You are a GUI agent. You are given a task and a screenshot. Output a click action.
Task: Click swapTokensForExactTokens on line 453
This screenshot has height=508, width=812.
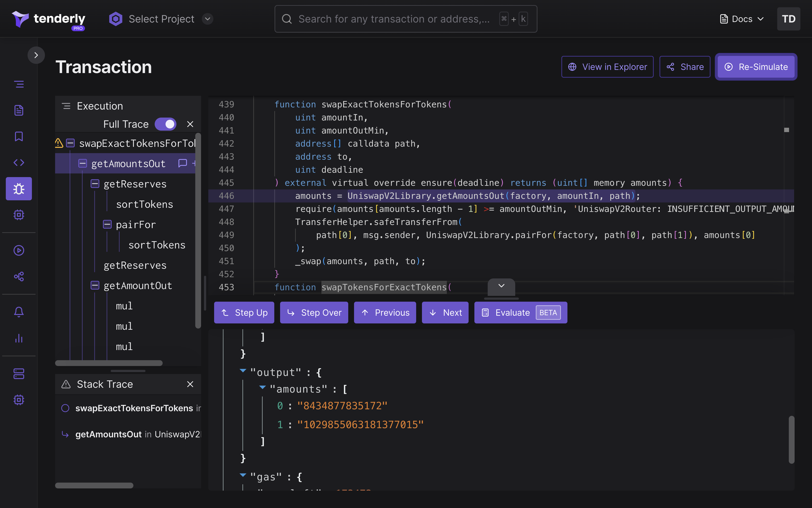pyautogui.click(x=384, y=287)
